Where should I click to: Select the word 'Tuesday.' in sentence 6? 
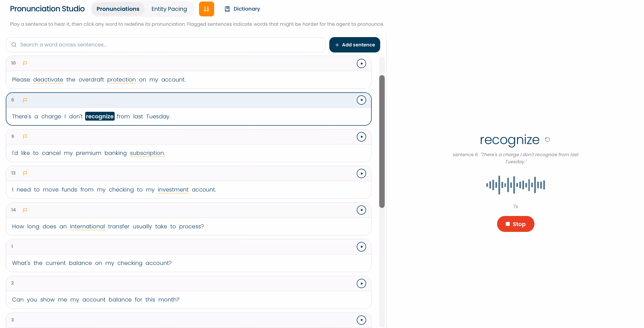pyautogui.click(x=158, y=117)
